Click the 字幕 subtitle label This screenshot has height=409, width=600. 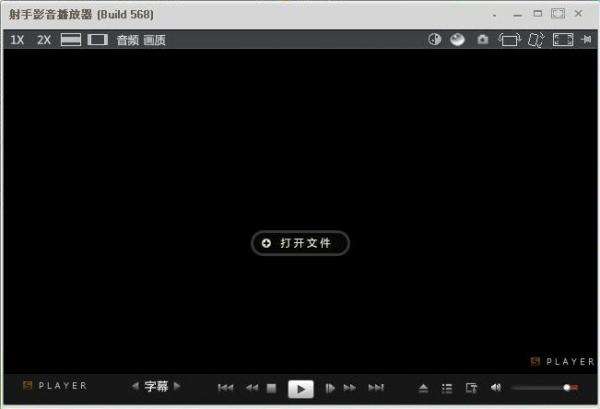[156, 386]
